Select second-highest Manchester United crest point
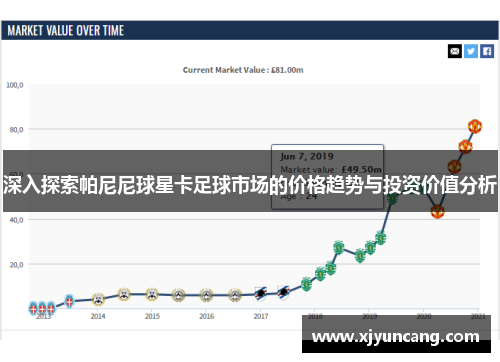 pyautogui.click(x=465, y=147)
